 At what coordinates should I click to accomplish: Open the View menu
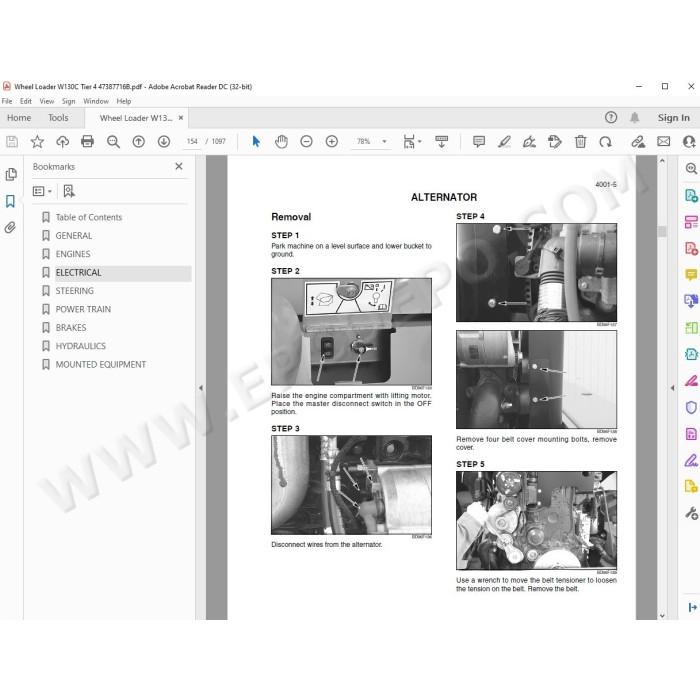click(46, 101)
